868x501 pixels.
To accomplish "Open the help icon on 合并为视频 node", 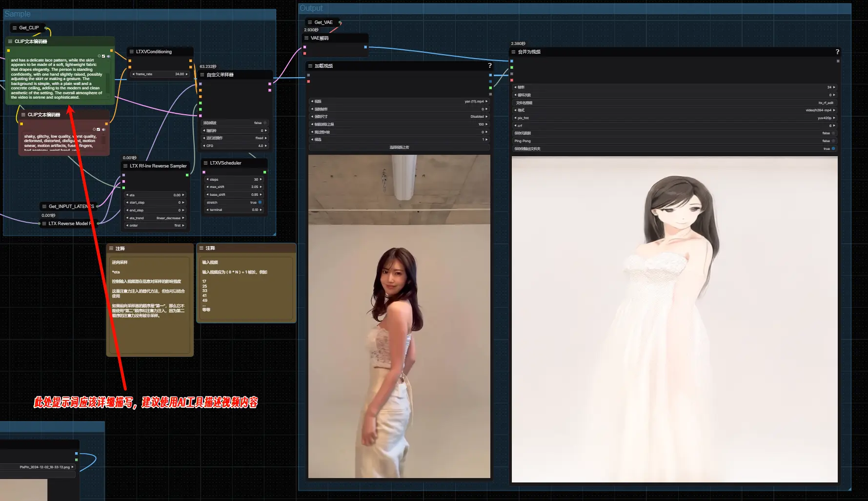I will click(837, 52).
